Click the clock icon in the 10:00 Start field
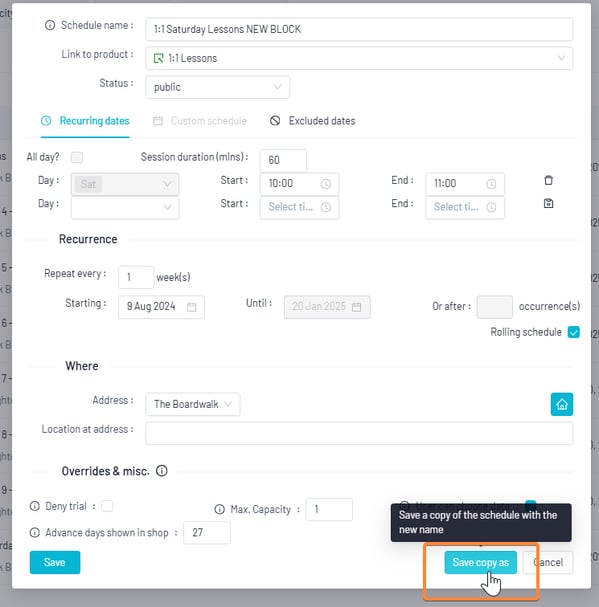599x607 pixels. (x=326, y=184)
